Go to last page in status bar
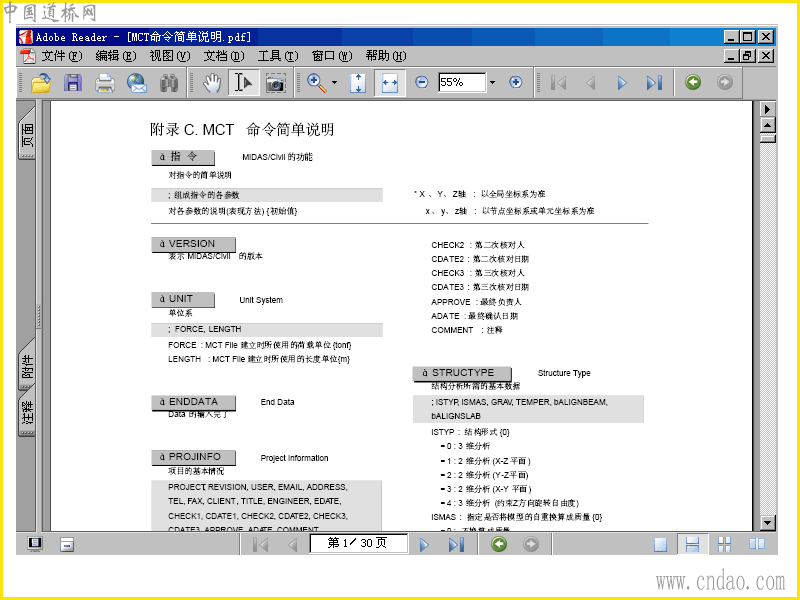The height and width of the screenshot is (600, 800). (x=456, y=544)
